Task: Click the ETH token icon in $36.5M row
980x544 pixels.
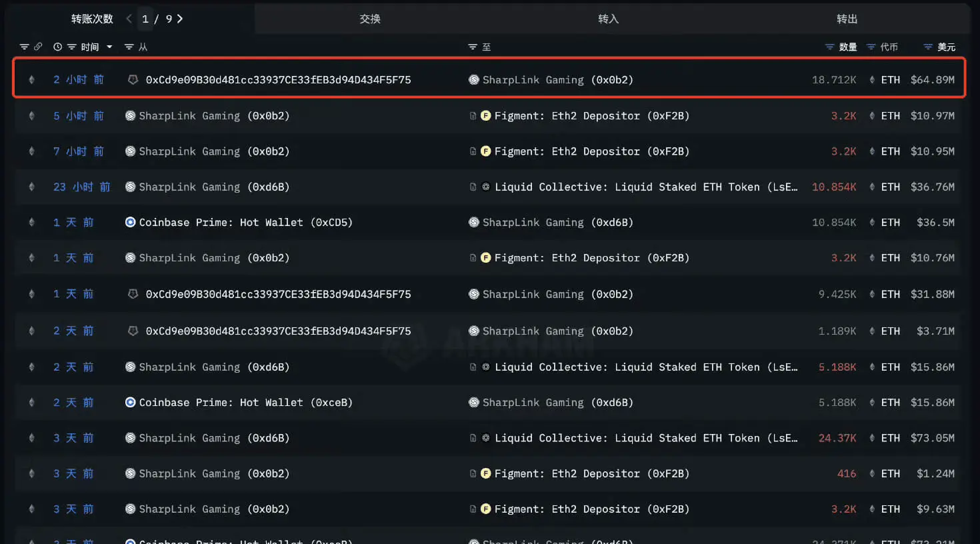Action: click(x=872, y=222)
